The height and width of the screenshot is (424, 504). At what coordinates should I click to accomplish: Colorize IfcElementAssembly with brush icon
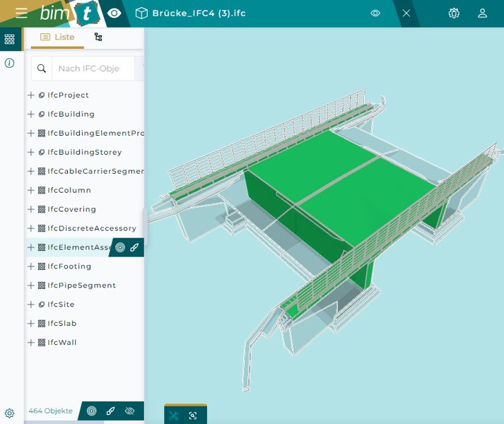point(134,247)
